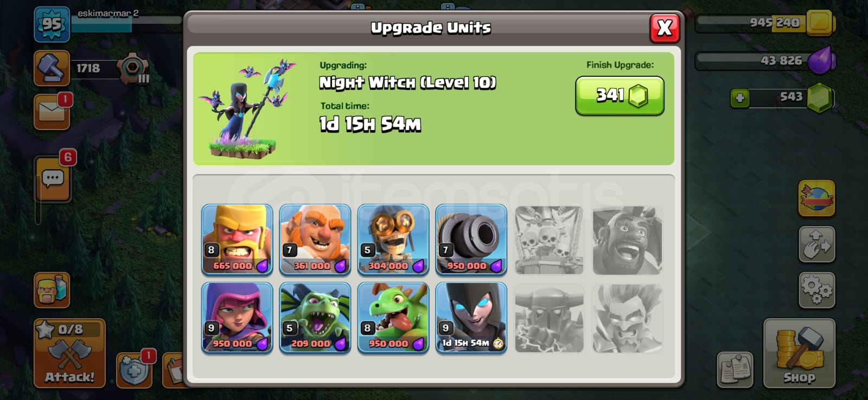The image size is (868, 400).
Task: Open the settings gears button
Action: click(x=816, y=290)
